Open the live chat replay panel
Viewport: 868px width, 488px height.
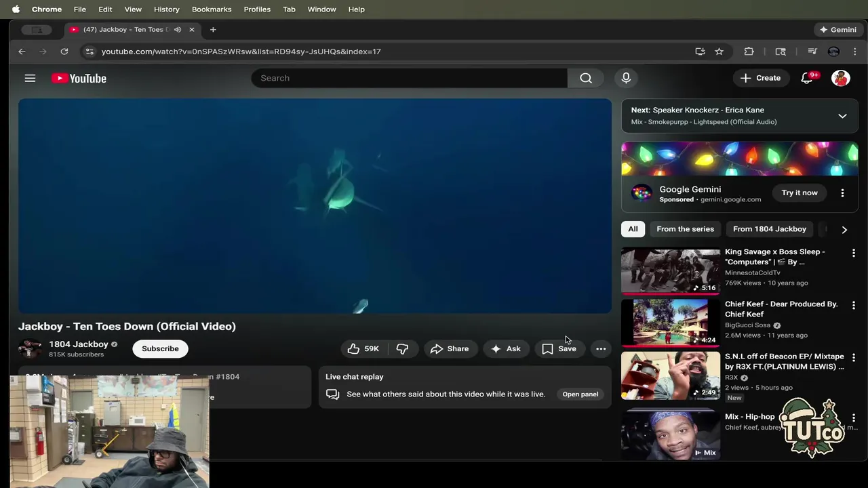pos(580,394)
